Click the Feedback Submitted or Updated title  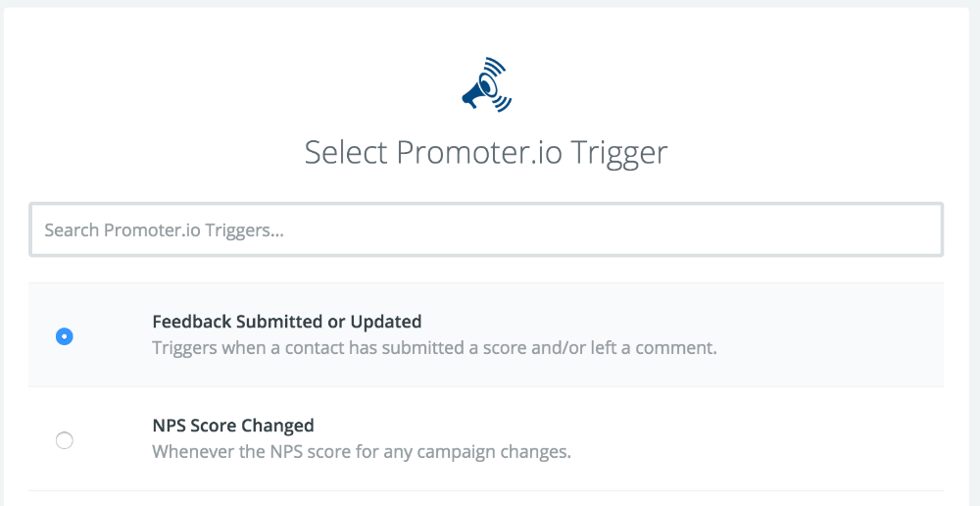tap(286, 322)
